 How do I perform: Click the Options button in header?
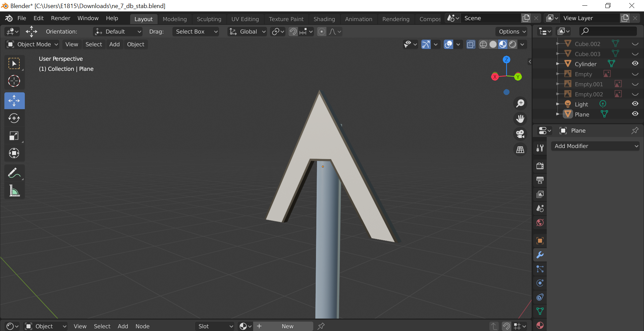click(x=512, y=32)
